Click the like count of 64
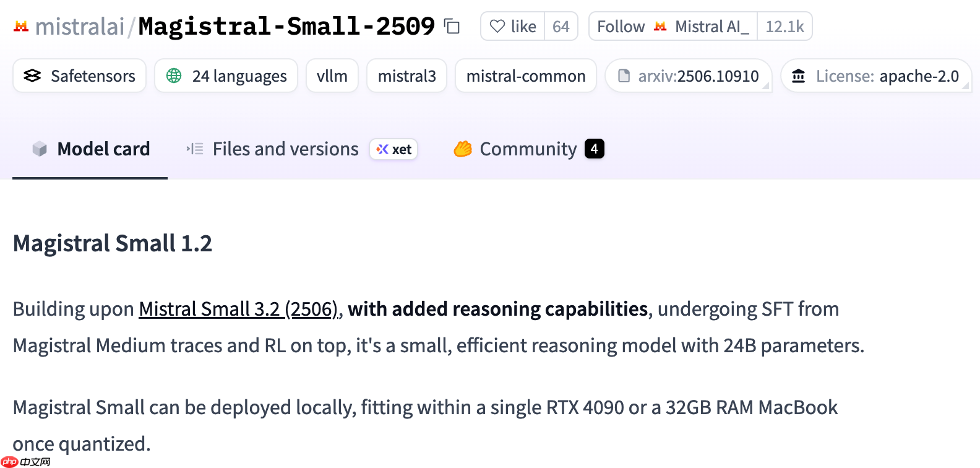Screen dimensions: 980x468 coord(561,26)
